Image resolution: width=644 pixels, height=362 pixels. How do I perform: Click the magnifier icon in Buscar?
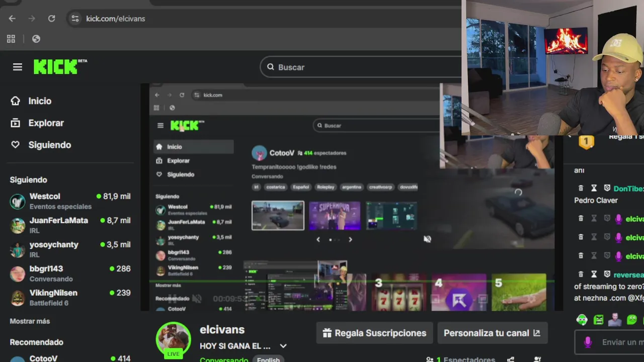click(271, 67)
